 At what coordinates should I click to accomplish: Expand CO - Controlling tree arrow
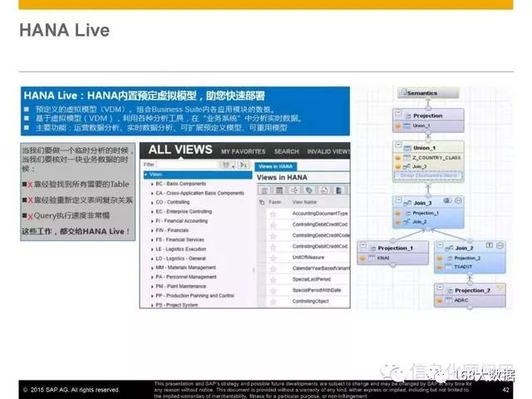(x=152, y=203)
